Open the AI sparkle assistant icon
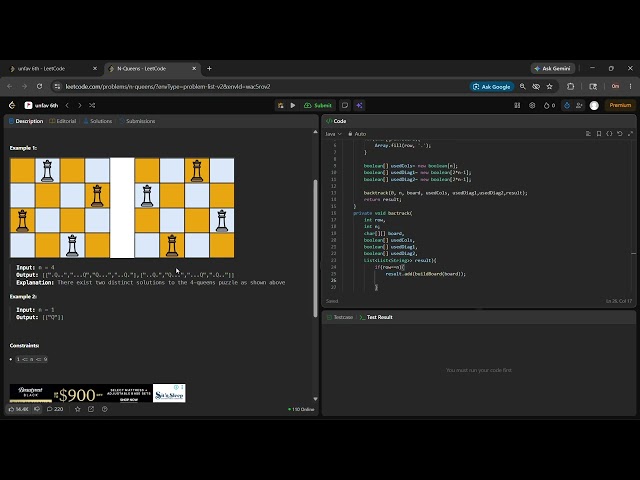 coord(359,105)
